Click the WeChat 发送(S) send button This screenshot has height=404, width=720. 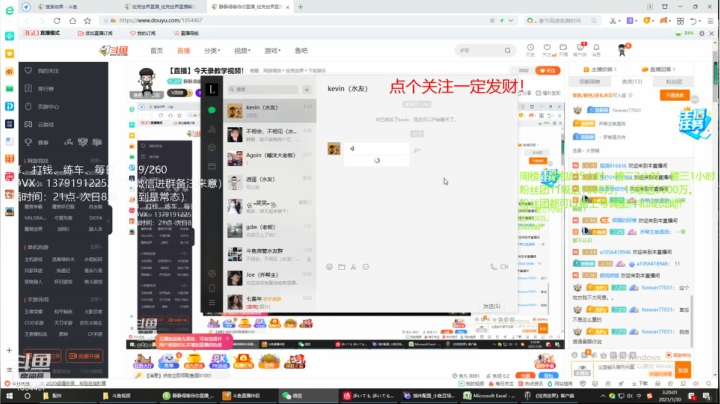491,306
